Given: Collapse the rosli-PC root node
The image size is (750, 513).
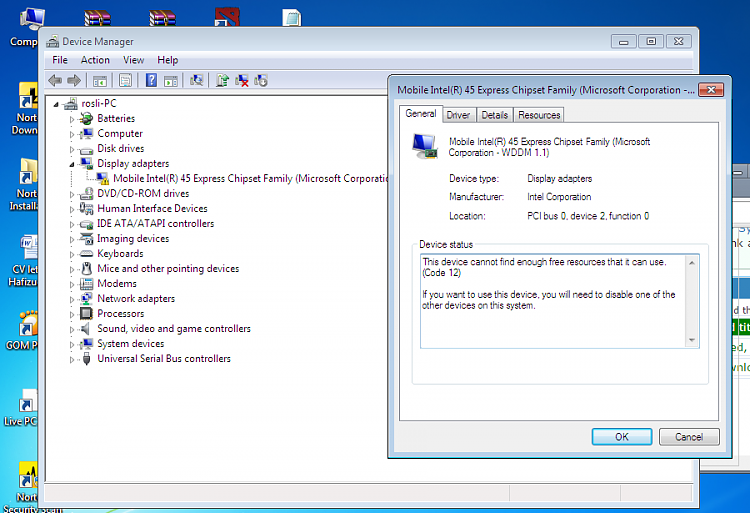Looking at the screenshot, I should [x=56, y=104].
